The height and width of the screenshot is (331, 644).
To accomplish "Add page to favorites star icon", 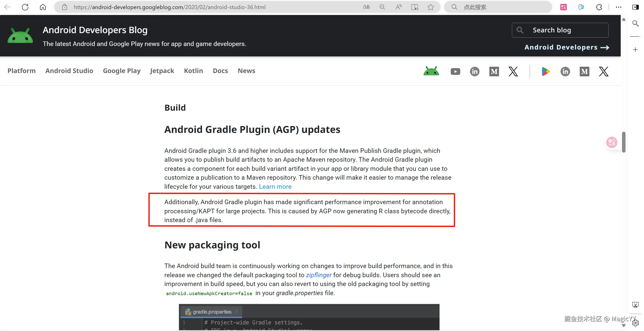I will [431, 7].
